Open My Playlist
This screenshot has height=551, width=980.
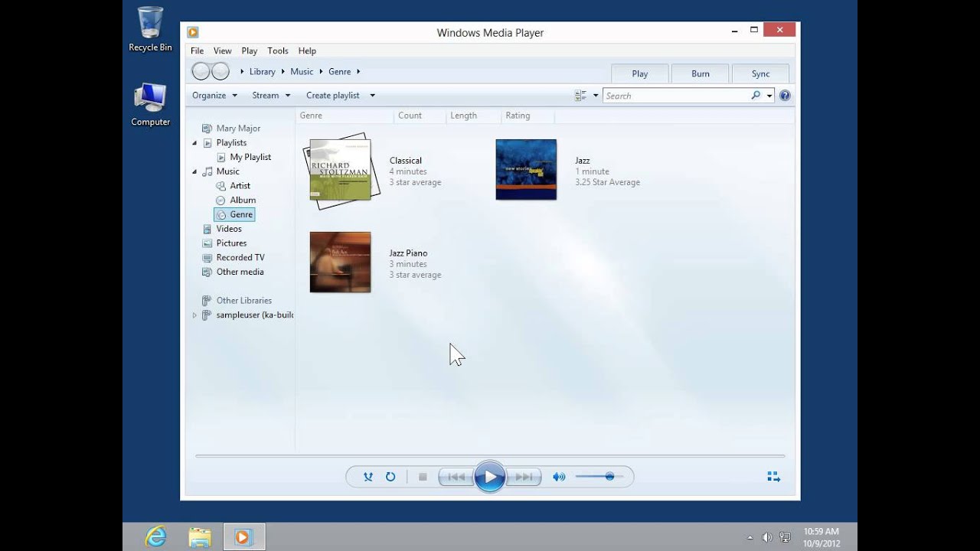pyautogui.click(x=250, y=157)
